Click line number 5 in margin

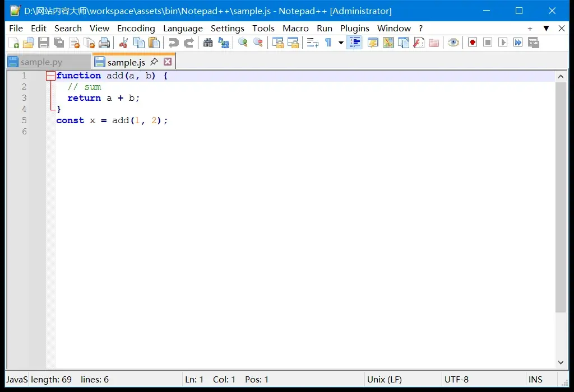[24, 120]
